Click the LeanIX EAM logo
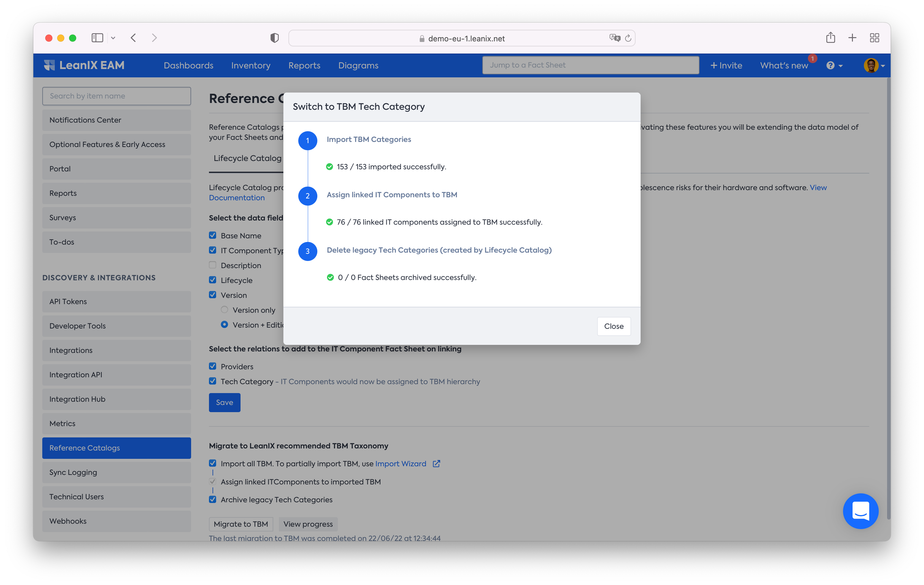Viewport: 924px width, 585px height. pyautogui.click(x=84, y=65)
